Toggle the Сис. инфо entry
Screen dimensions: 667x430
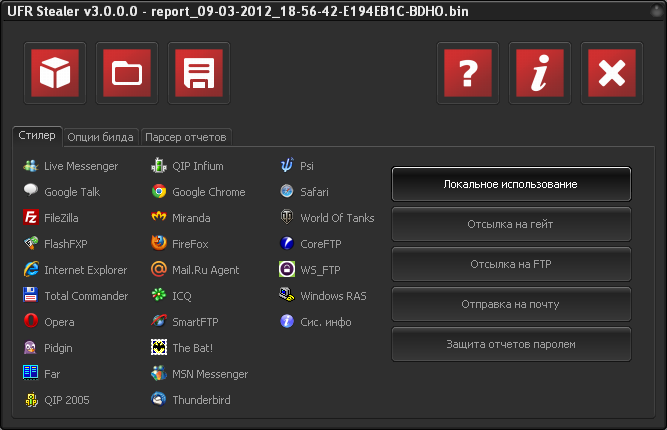[x=316, y=322]
